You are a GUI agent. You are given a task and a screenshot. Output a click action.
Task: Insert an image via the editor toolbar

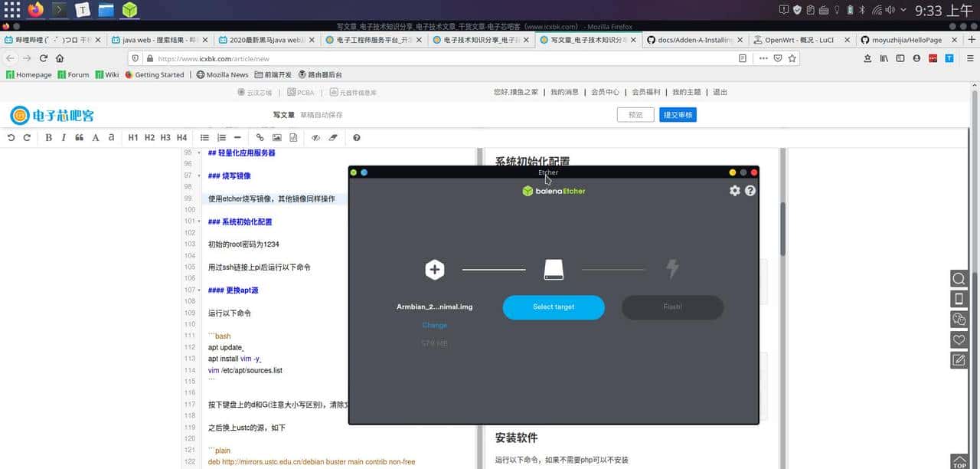pyautogui.click(x=278, y=138)
